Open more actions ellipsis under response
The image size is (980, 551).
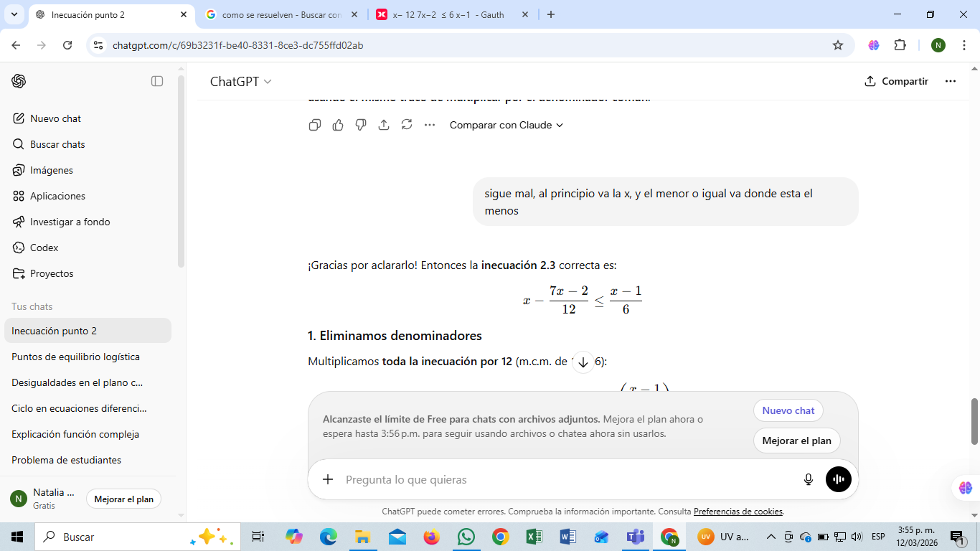(430, 125)
